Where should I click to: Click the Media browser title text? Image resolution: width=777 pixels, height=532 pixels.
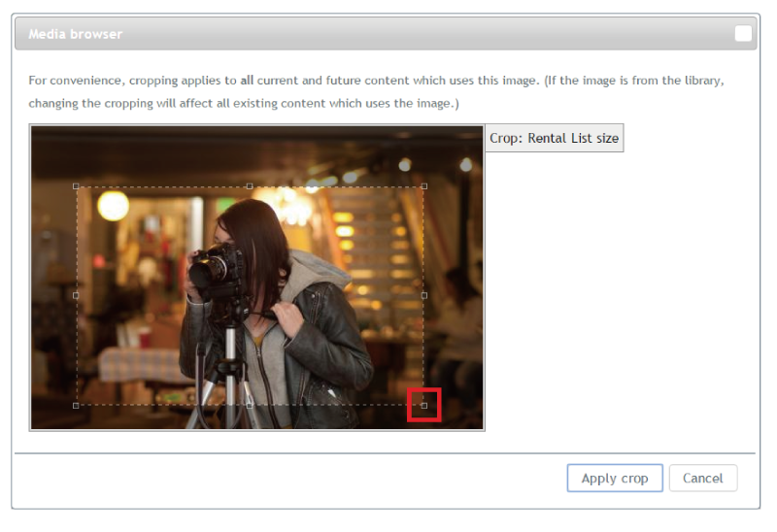pos(76,34)
